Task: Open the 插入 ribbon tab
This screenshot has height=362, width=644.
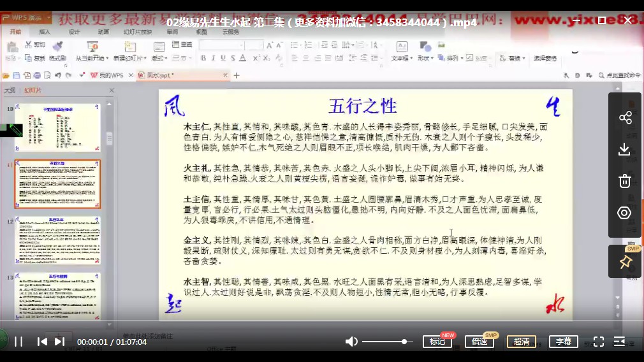Action: click(x=45, y=31)
